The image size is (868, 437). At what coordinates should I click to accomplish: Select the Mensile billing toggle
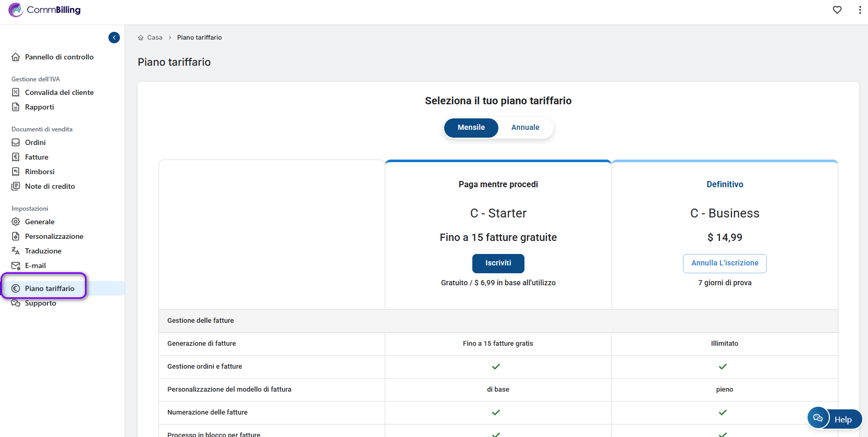tap(471, 128)
